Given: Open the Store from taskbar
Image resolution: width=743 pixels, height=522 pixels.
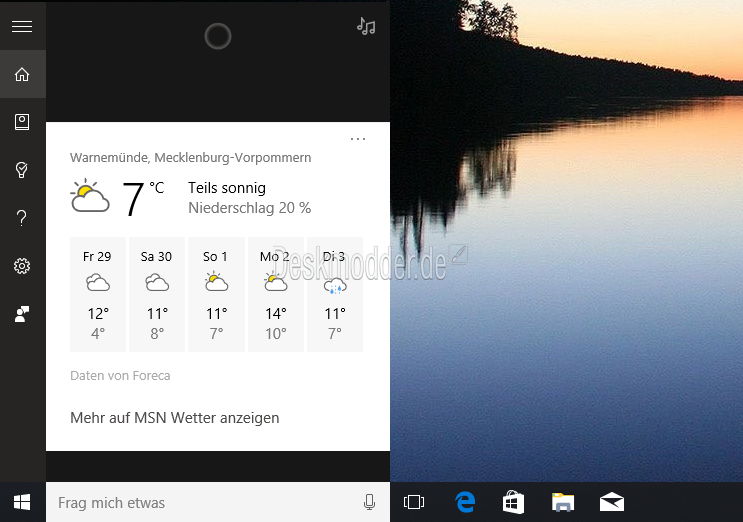Looking at the screenshot, I should tap(514, 503).
